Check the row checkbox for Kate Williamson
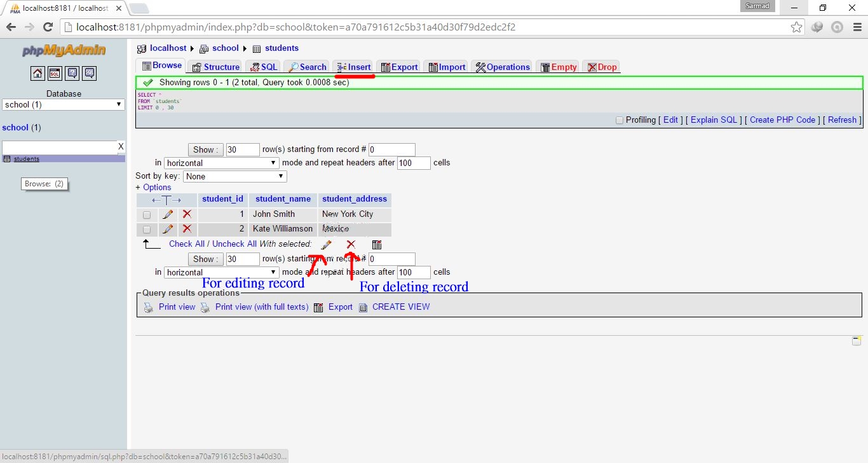This screenshot has height=463, width=868. 146,229
